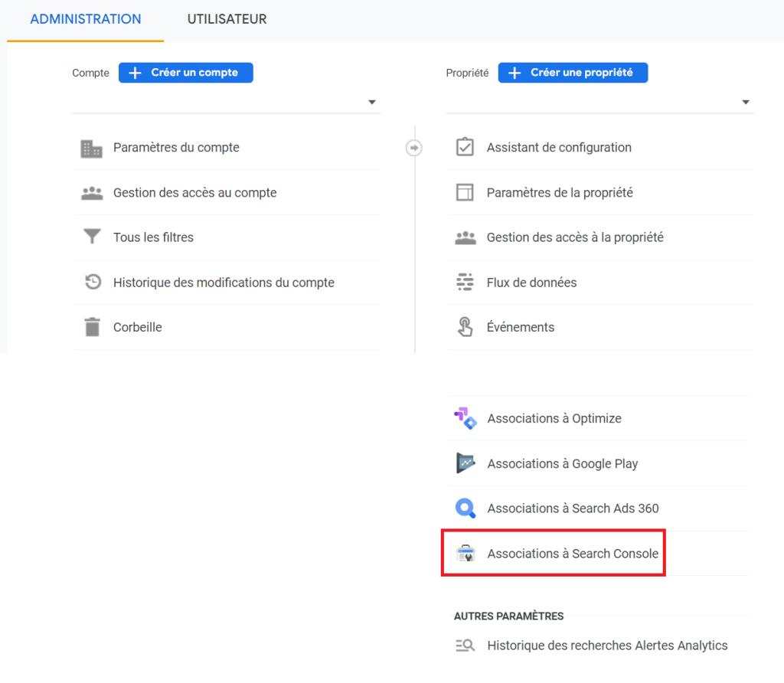The height and width of the screenshot is (683, 784).
Task: Click the Créer un compte button
Action: pos(185,73)
